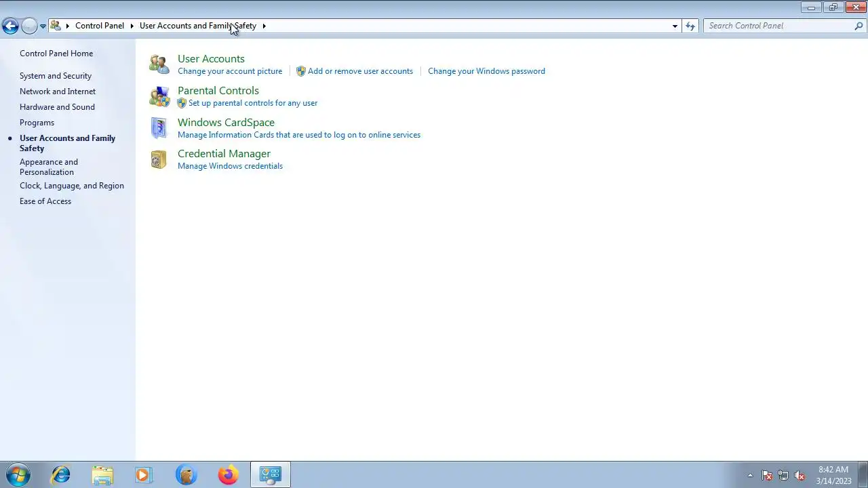
Task: Expand the root arrow before Control Panel in the address bar
Action: pos(67,26)
